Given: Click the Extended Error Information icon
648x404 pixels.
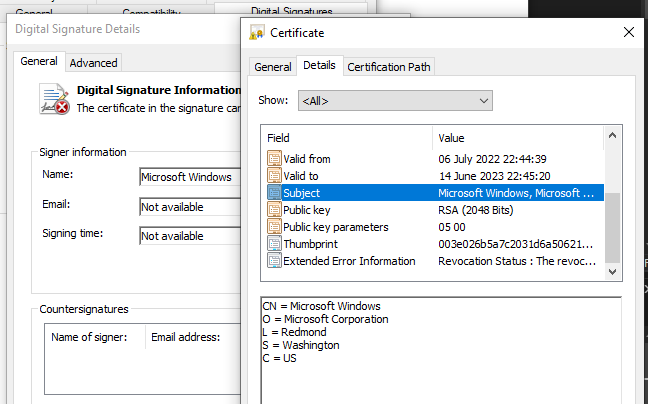Looking at the screenshot, I should click(x=274, y=261).
